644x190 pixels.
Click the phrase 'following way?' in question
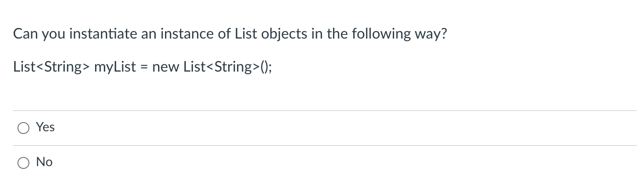click(399, 34)
